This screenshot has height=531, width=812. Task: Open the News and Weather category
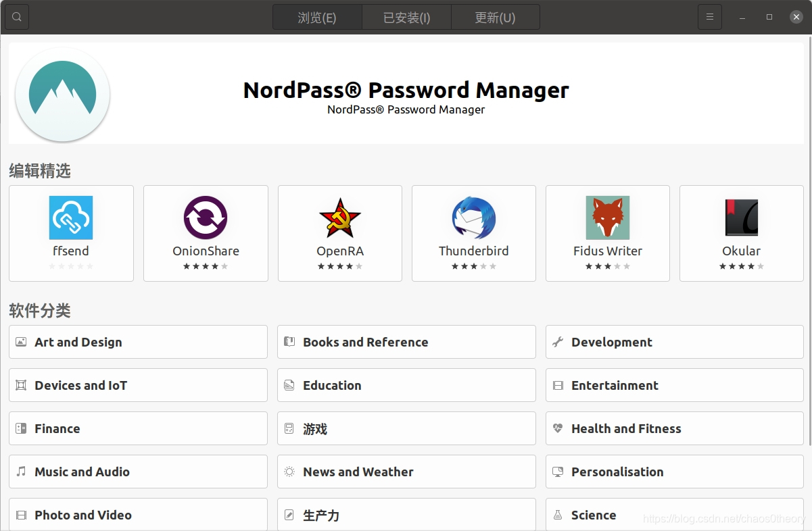coord(406,472)
